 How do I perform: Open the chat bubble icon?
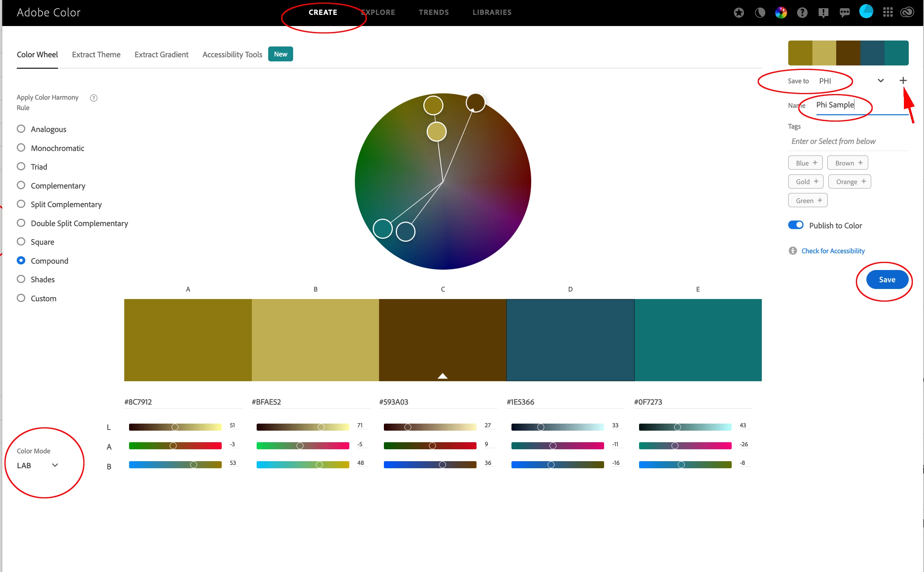click(844, 13)
